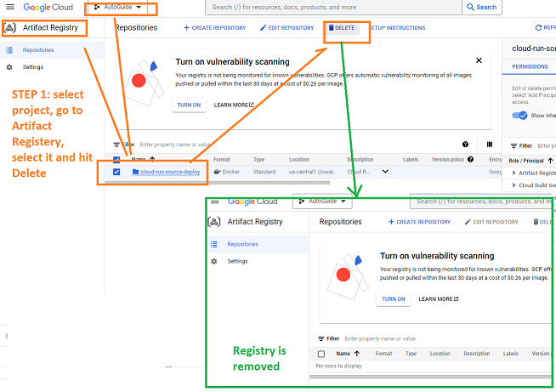The image size is (556, 392).
Task: Close the vulnerability scanning banner with the X
Action: pos(479,61)
